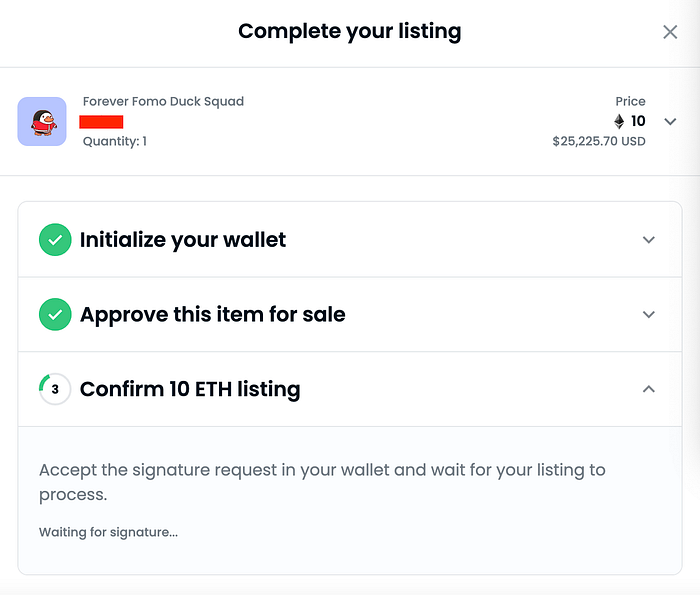700x595 pixels.
Task: Click the $25,225.70 USD price text
Action: click(x=599, y=142)
